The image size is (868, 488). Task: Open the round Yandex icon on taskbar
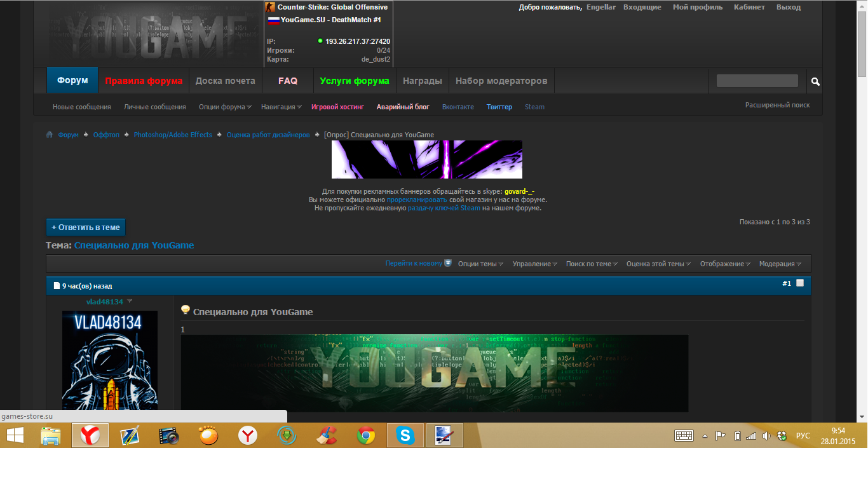[x=247, y=436]
